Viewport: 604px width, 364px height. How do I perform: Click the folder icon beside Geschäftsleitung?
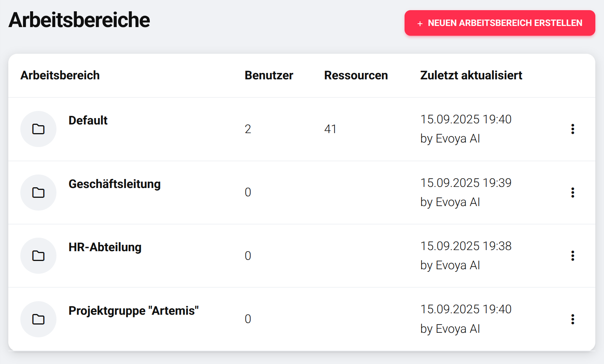tap(38, 192)
